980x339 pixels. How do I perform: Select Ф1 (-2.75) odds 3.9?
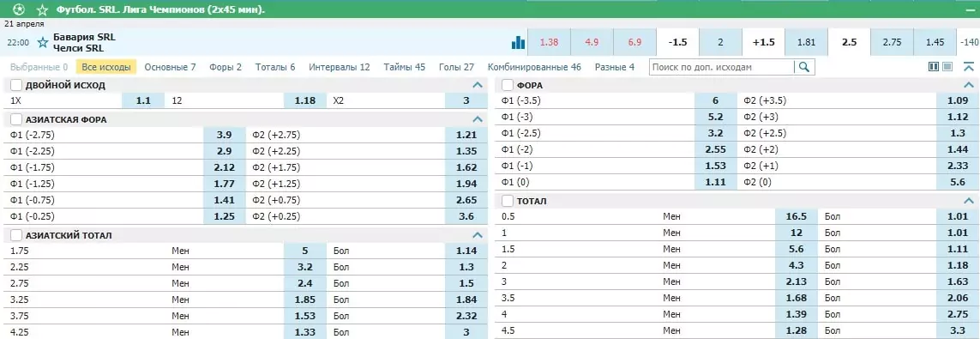coord(225,135)
